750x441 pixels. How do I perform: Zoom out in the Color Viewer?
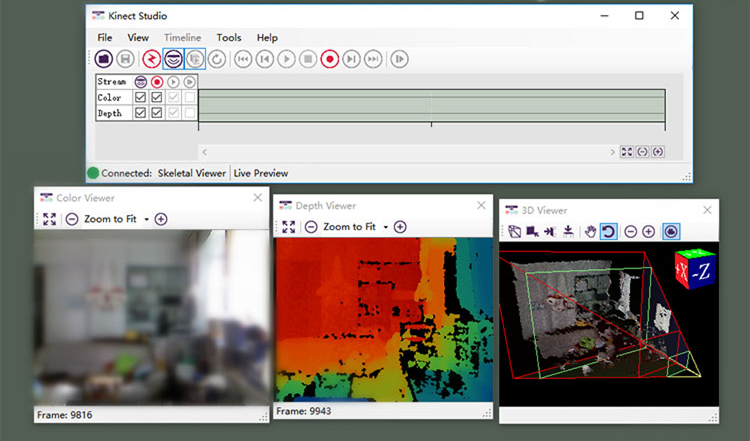(x=72, y=219)
